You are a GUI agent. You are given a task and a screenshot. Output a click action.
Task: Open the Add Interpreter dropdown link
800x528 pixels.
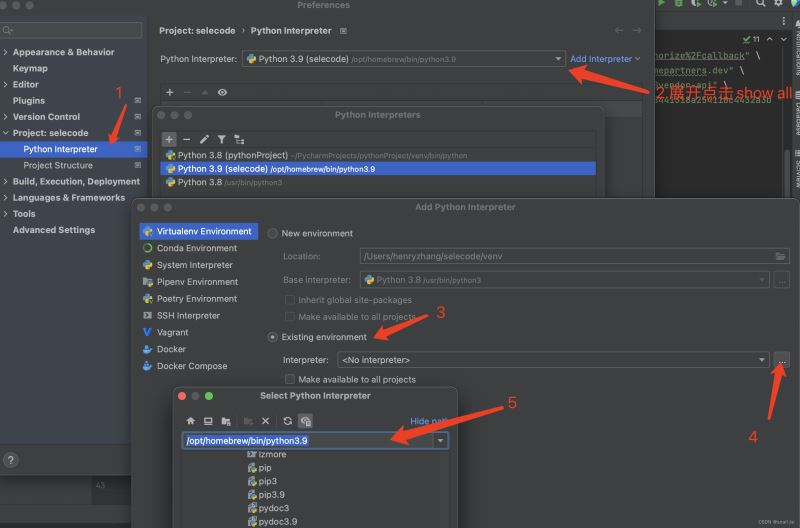point(605,59)
